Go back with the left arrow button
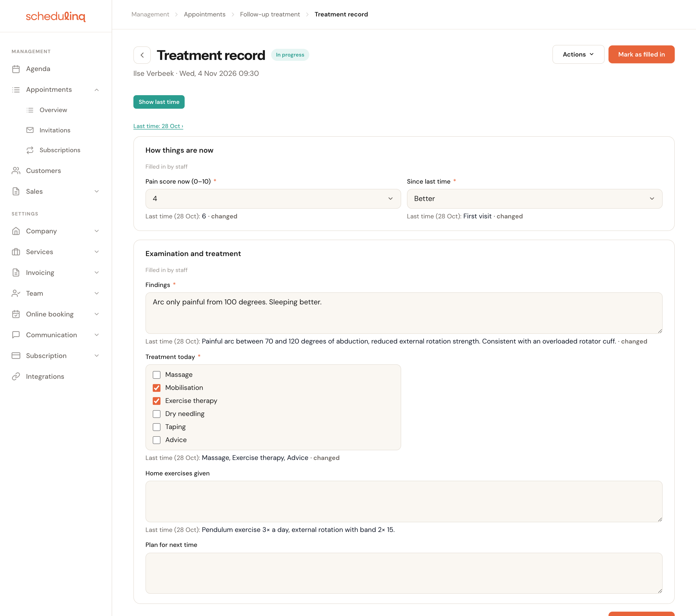 (142, 55)
